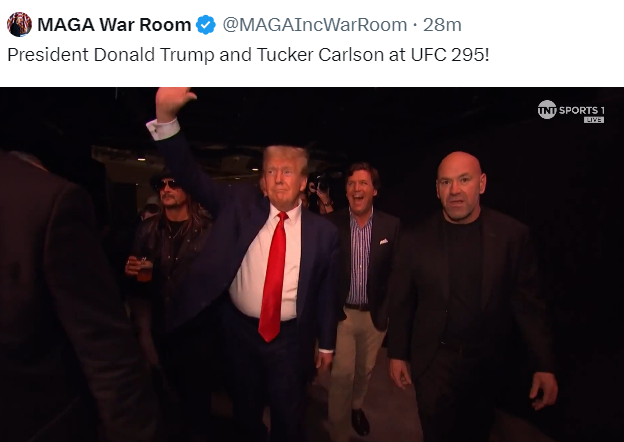
Task: Click the drink cup held at left
Action: click(x=145, y=270)
